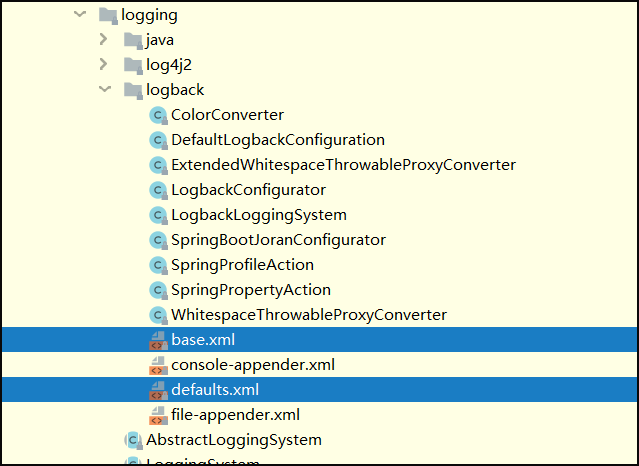The width and height of the screenshot is (639, 466).
Task: Click the console-appender.xml file icon
Action: click(x=158, y=365)
